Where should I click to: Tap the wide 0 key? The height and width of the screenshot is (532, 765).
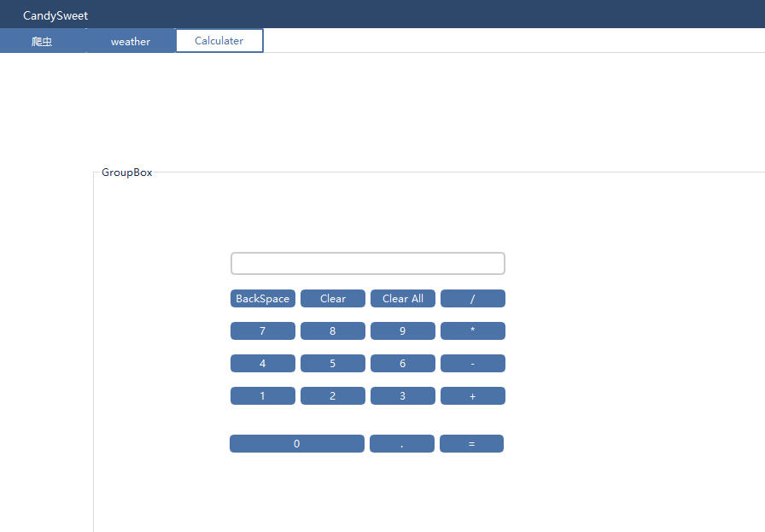click(x=297, y=444)
